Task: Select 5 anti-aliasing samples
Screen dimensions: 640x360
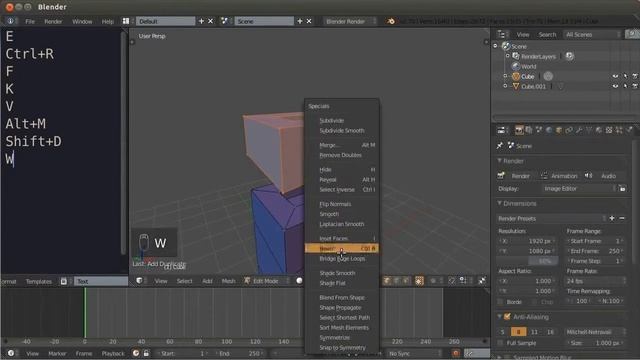Action: pos(503,332)
